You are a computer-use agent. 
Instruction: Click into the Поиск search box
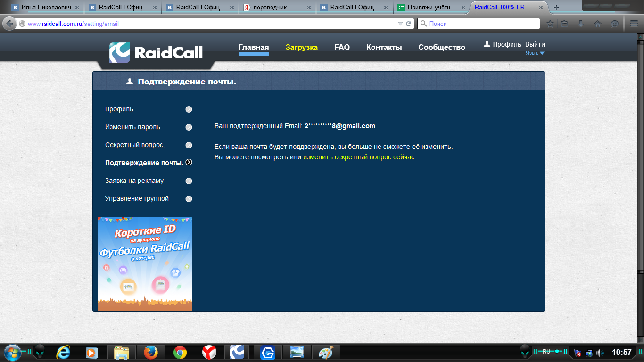479,24
